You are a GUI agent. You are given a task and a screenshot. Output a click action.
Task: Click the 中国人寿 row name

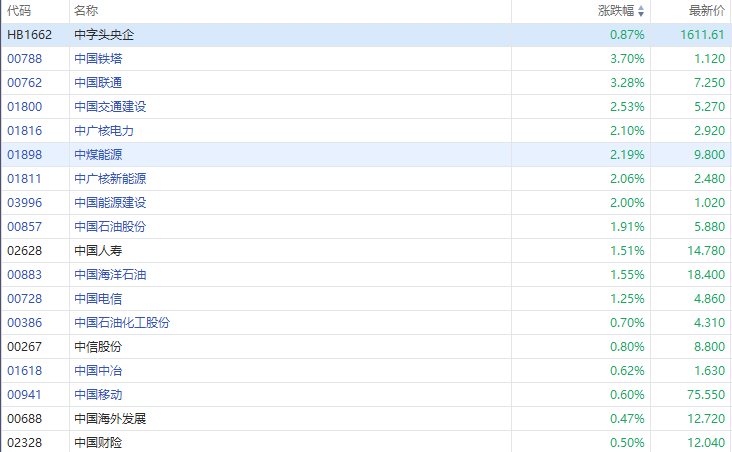[98, 250]
